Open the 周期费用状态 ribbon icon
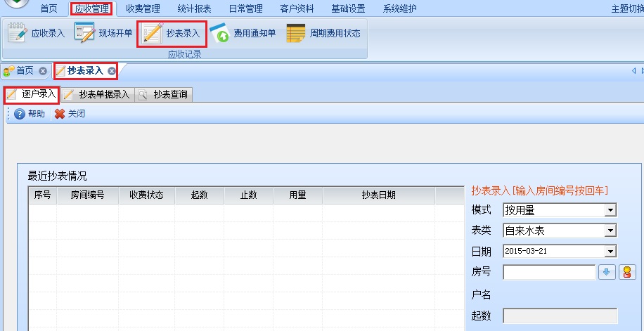644x331 pixels. [296, 33]
